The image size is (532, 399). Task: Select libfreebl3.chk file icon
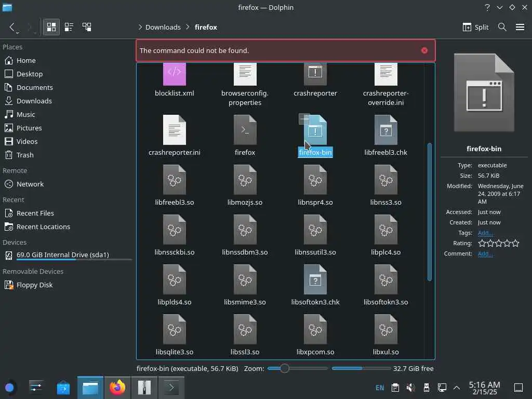click(386, 130)
